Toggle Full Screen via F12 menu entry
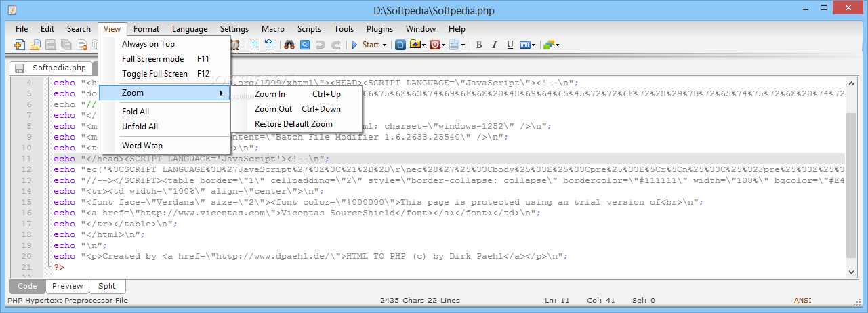Screen dimensions: 868x313 [x=165, y=74]
